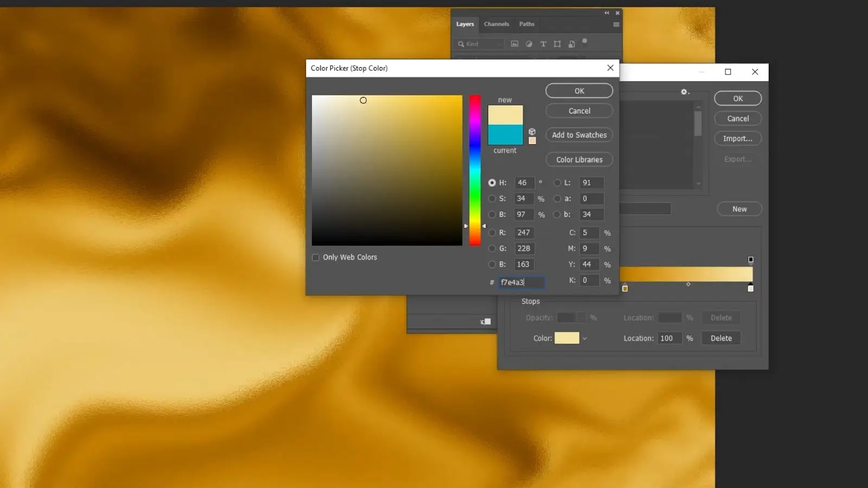Select the right color stop on gradient
The width and height of the screenshot is (868, 488).
751,288
